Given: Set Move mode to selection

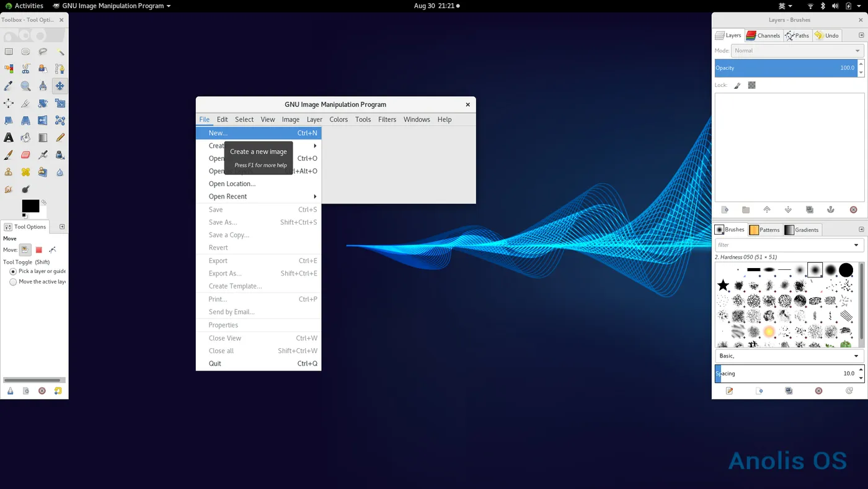Looking at the screenshot, I should tap(38, 249).
